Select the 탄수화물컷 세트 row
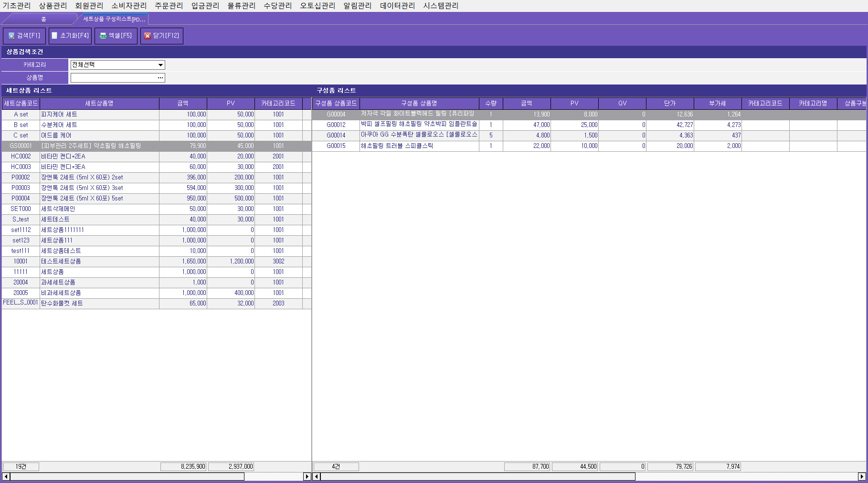Image resolution: width=868 pixels, height=483 pixels. click(x=99, y=304)
